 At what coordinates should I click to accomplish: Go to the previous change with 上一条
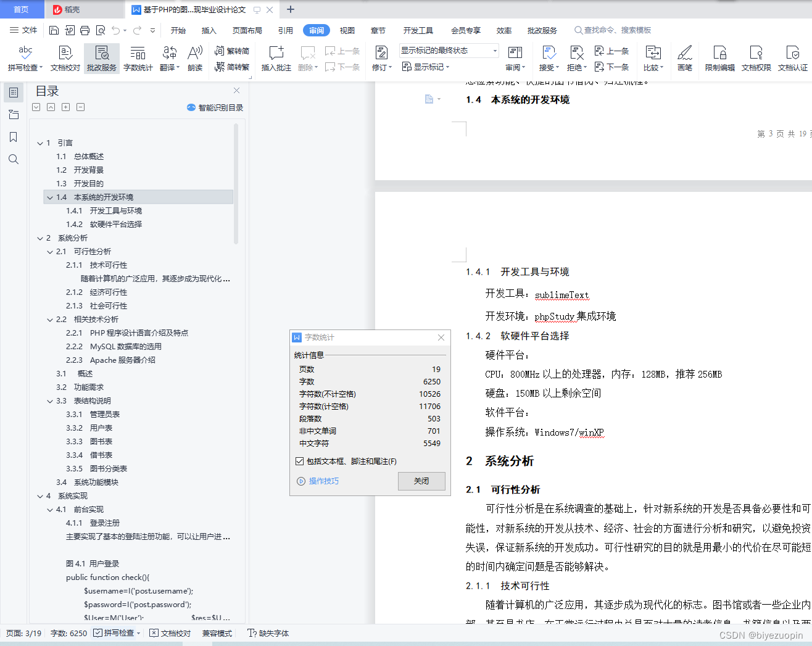pyautogui.click(x=611, y=51)
